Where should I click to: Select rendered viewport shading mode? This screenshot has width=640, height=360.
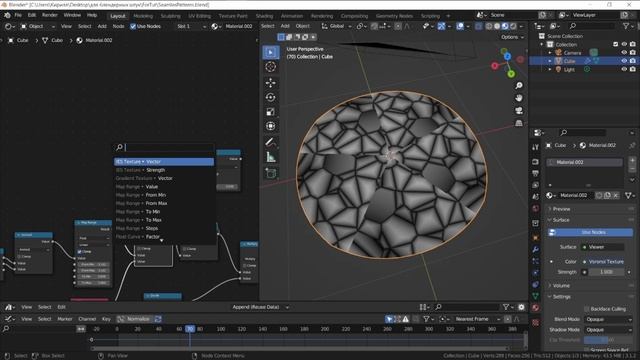[513, 26]
